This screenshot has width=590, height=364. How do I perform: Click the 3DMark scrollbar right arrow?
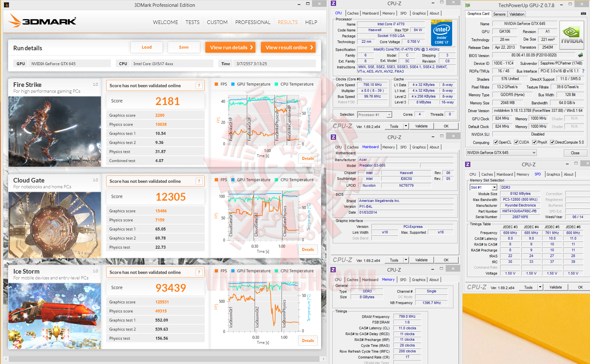[x=323, y=359]
